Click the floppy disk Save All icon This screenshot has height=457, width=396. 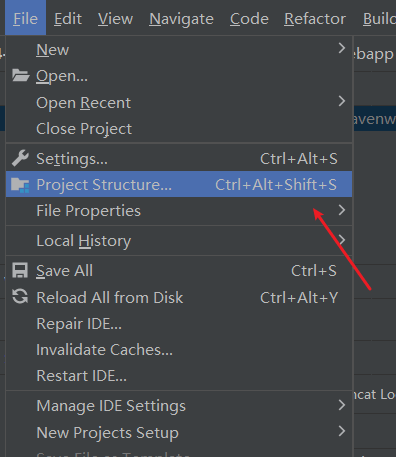click(x=20, y=270)
